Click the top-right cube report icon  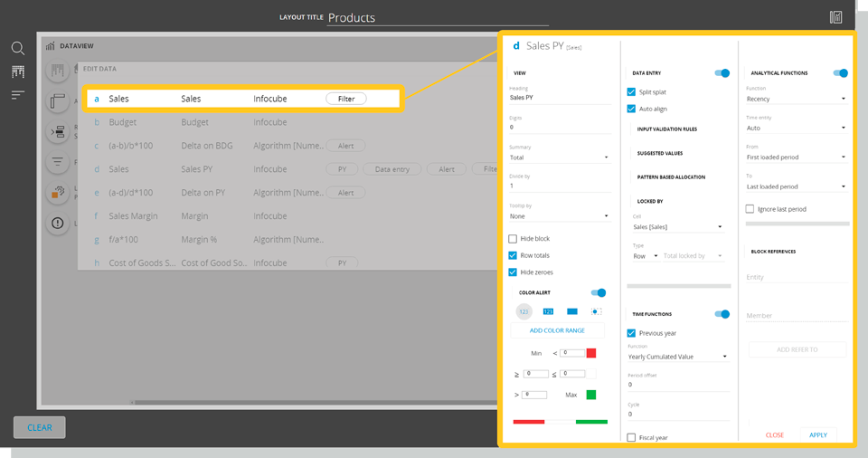point(835,17)
